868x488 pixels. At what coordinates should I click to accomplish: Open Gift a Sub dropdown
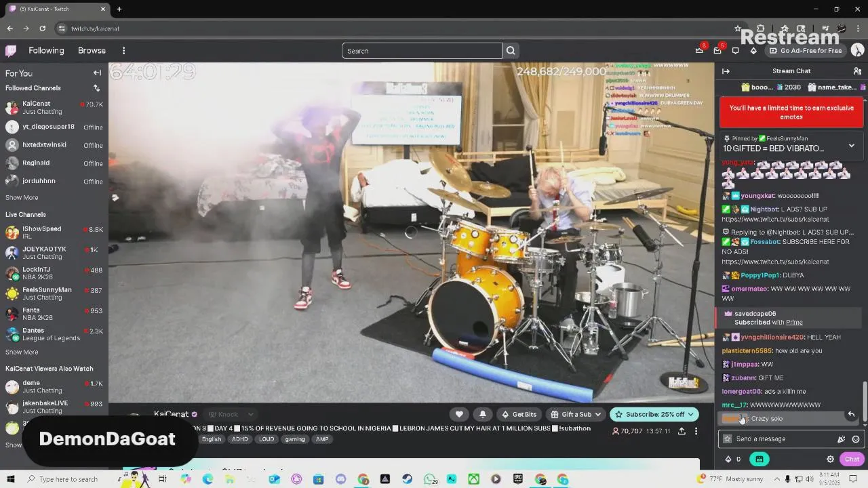(575, 414)
